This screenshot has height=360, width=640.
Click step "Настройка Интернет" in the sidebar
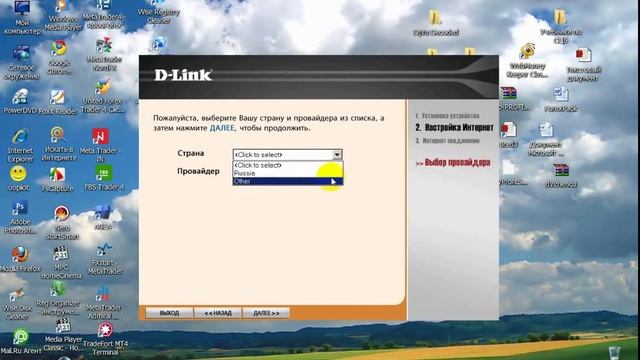coord(454,128)
